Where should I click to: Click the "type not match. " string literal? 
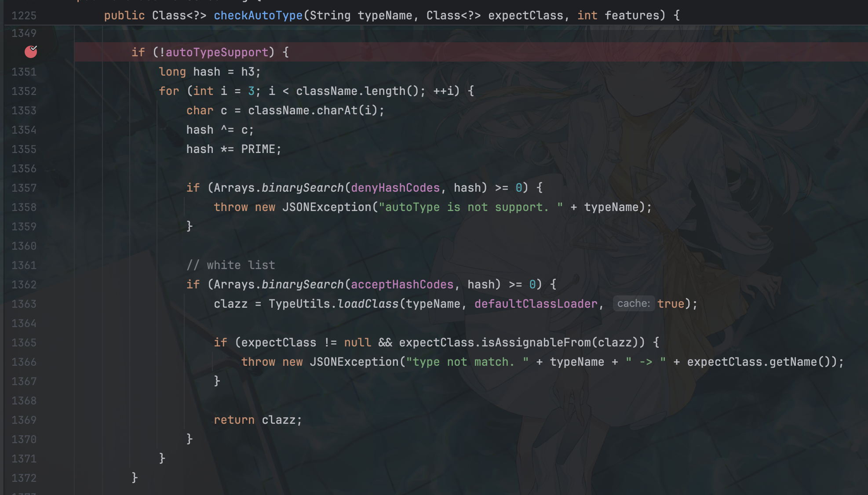467,362
